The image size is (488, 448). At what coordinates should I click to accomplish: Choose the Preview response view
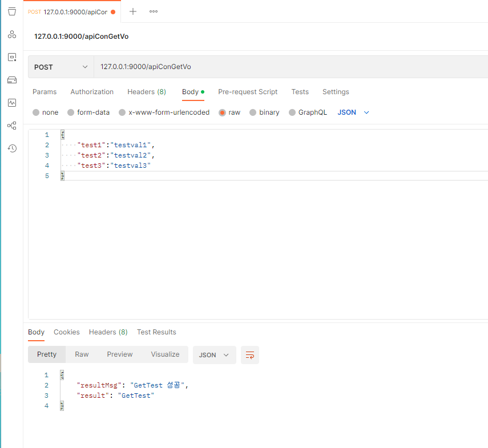(x=120, y=354)
